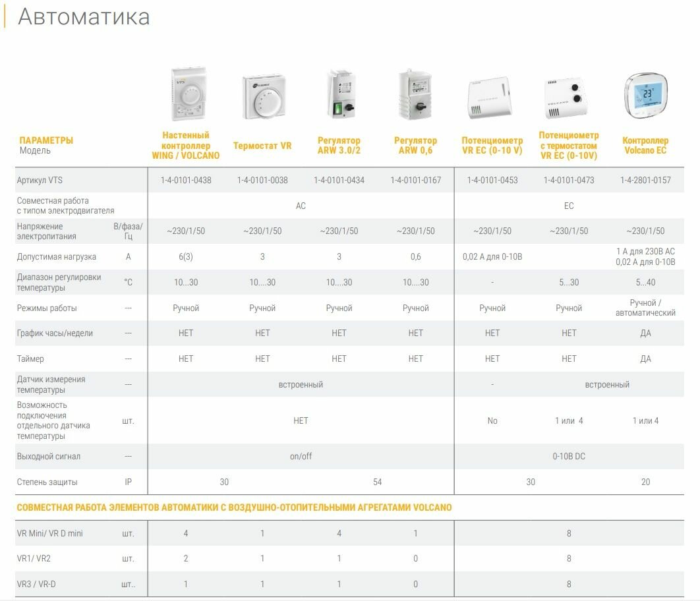Click 'ДА' in the График часы/недели row
Viewport: 700px width, 601px height.
coord(645,333)
